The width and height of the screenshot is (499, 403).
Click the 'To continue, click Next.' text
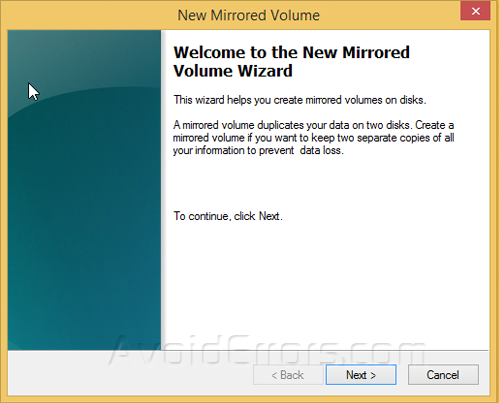(228, 216)
